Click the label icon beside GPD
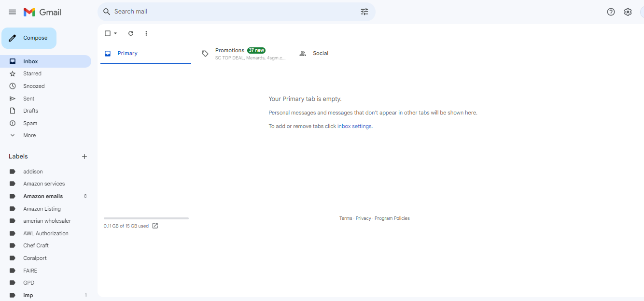644x301 pixels. [x=13, y=283]
